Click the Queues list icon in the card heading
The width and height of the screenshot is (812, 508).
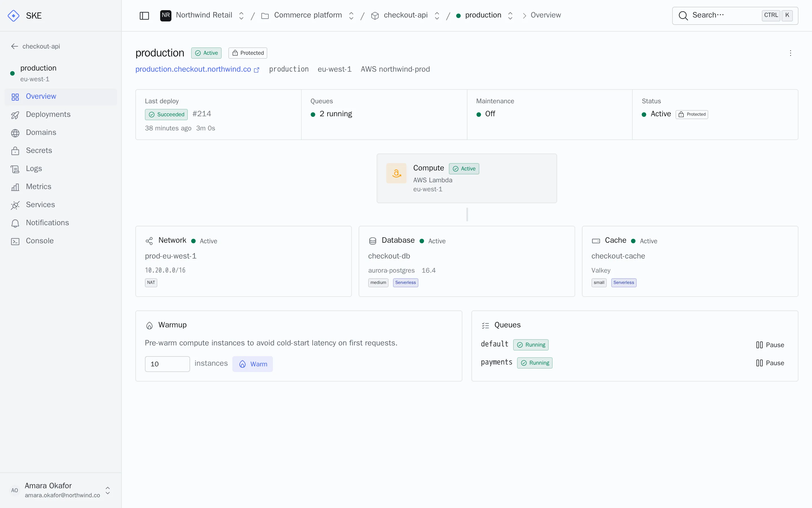(485, 325)
